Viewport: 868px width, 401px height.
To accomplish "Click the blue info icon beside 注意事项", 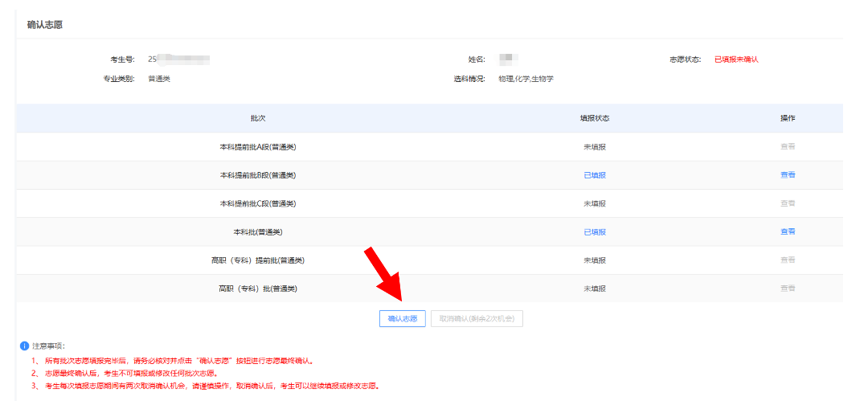I will [x=24, y=346].
